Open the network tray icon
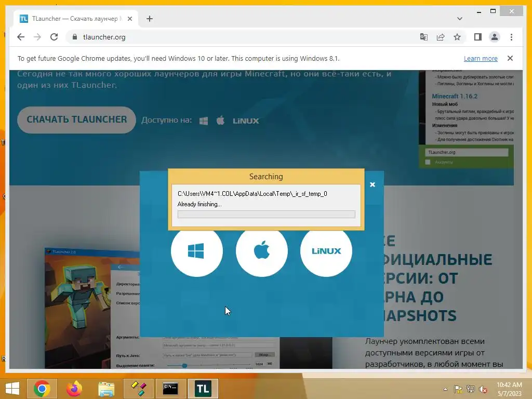 pos(471,389)
